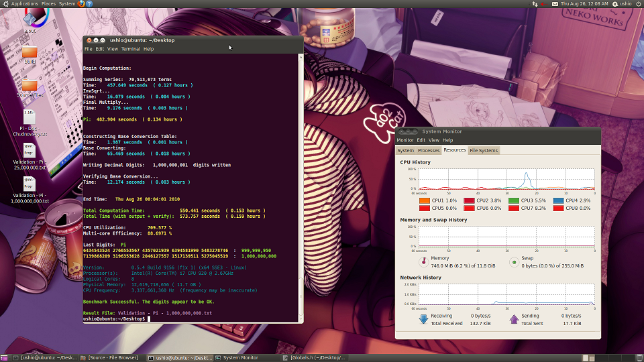Click the CPU1 orange color swatch
This screenshot has width=644, height=362.
coord(425,200)
